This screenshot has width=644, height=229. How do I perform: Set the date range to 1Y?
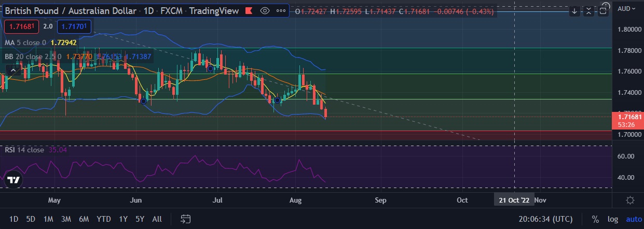[x=123, y=219]
